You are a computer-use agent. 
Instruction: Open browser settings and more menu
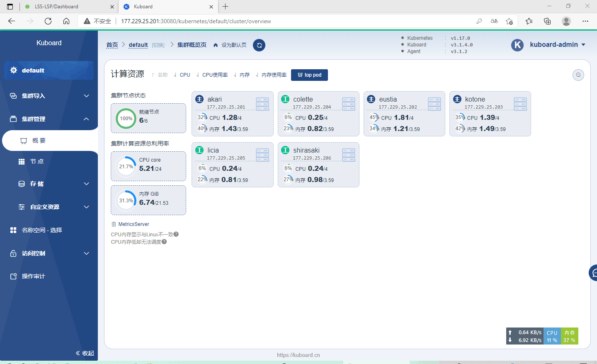(585, 21)
